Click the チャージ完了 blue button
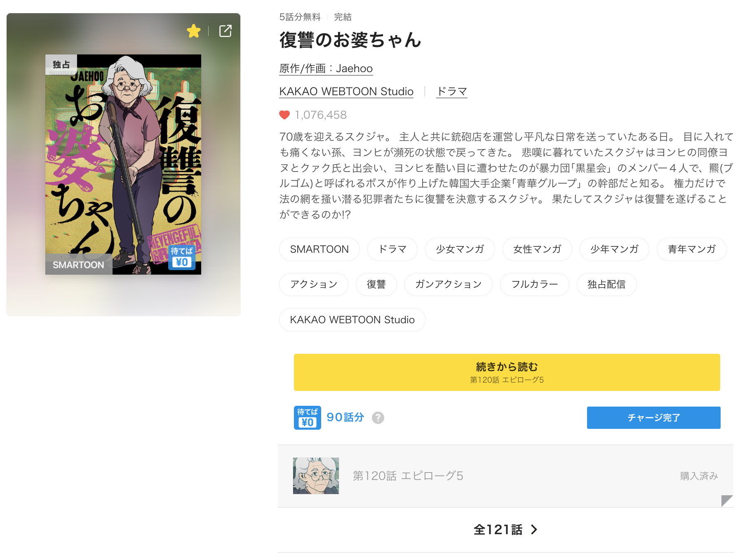Viewport: 747px width, 560px height. [x=653, y=418]
